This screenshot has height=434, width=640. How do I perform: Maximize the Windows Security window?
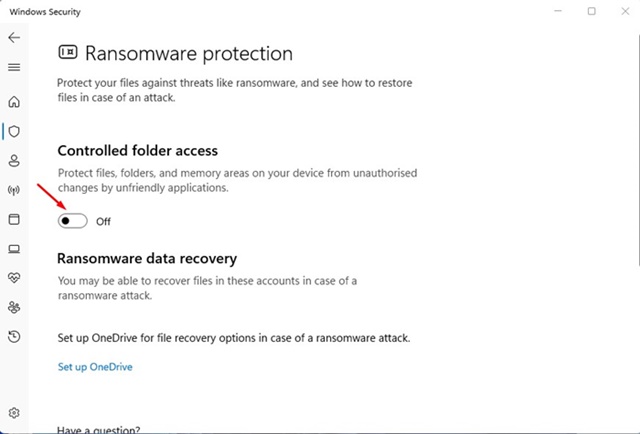pyautogui.click(x=591, y=11)
